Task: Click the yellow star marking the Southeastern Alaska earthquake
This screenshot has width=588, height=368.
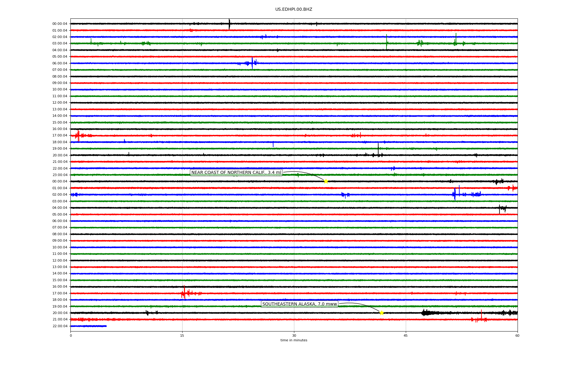Action: (382, 313)
